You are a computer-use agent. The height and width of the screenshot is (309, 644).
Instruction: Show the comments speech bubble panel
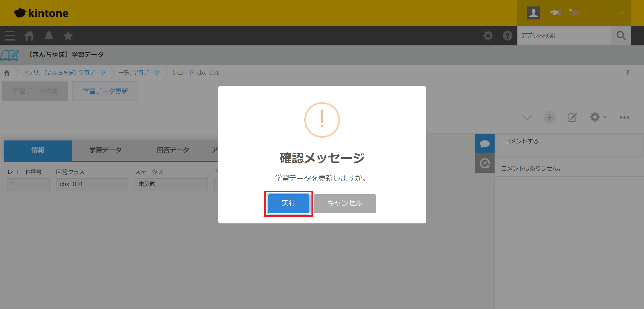point(485,144)
